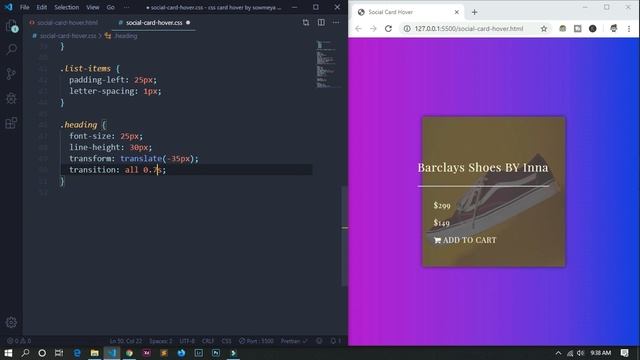Viewport: 640px width, 360px height.
Task: Open the notifications bell in status bar
Action: pyautogui.click(x=335, y=341)
